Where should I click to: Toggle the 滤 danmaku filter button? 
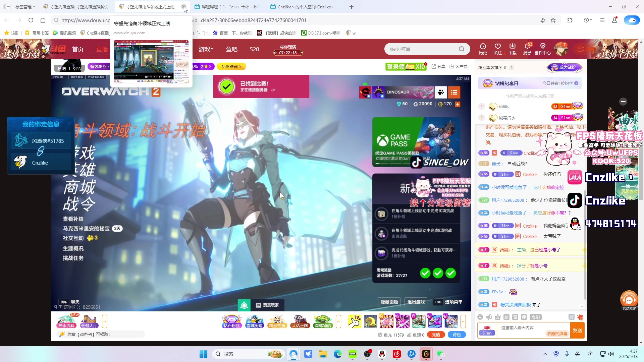pos(572,317)
